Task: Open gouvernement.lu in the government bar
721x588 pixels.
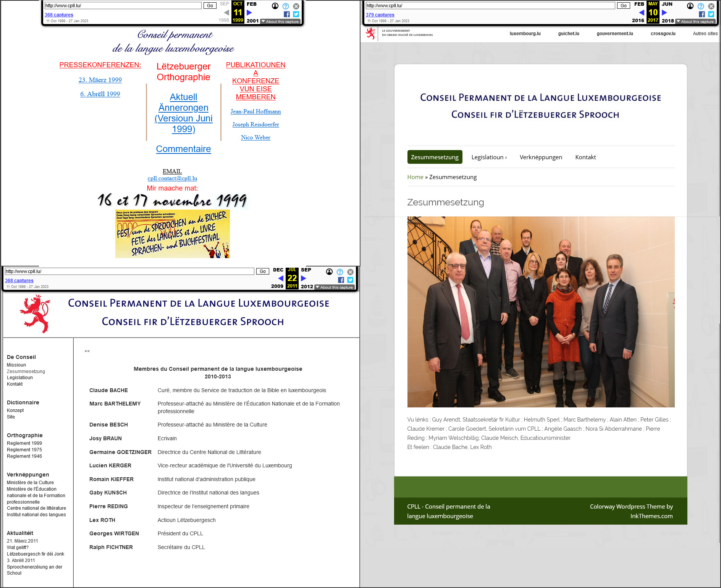Action: pyautogui.click(x=615, y=34)
